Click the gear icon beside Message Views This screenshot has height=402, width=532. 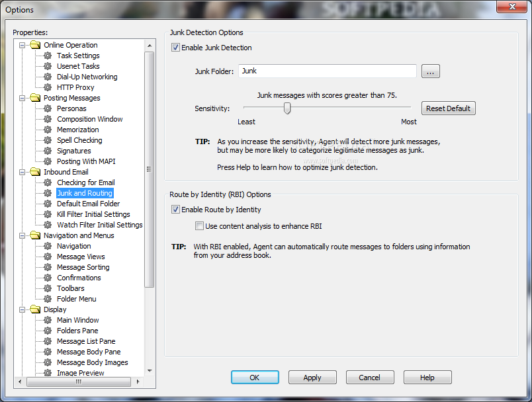tap(48, 257)
